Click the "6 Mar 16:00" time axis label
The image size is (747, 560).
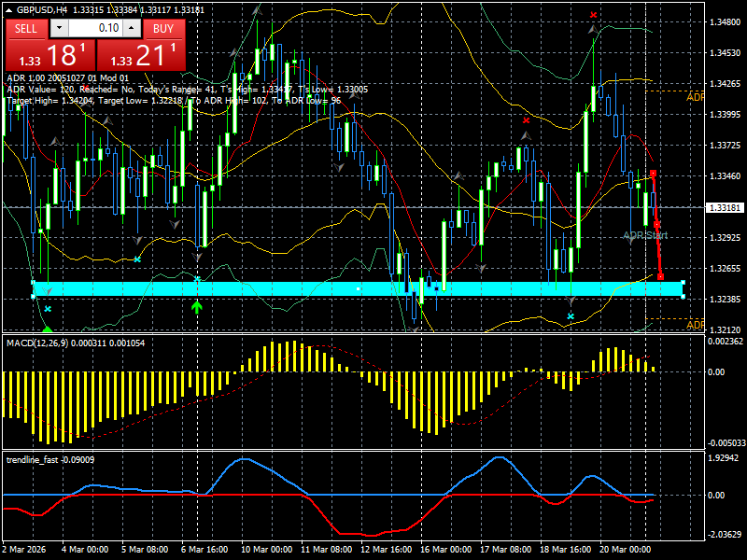[x=204, y=549]
